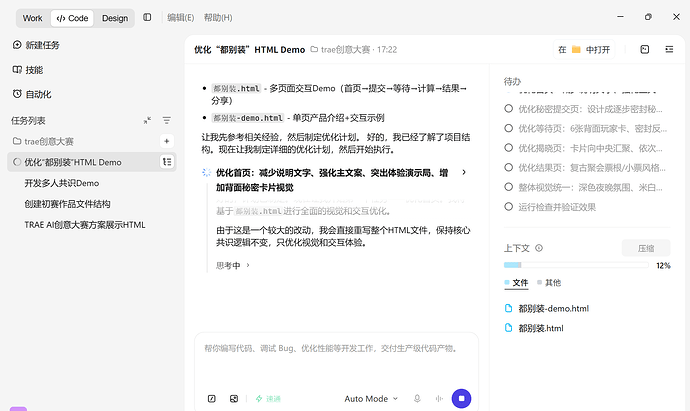The image size is (690, 411).
Task: Open the 自动化 clock icon
Action: pyautogui.click(x=17, y=94)
